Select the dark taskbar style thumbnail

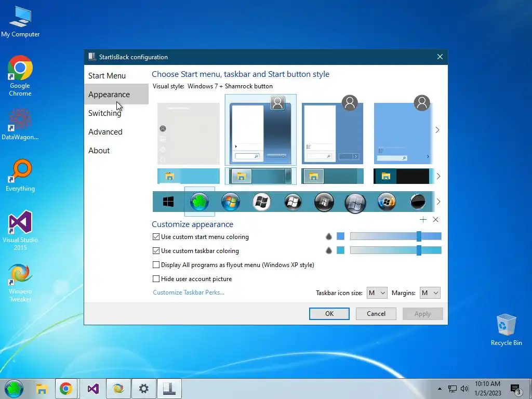[x=403, y=177]
